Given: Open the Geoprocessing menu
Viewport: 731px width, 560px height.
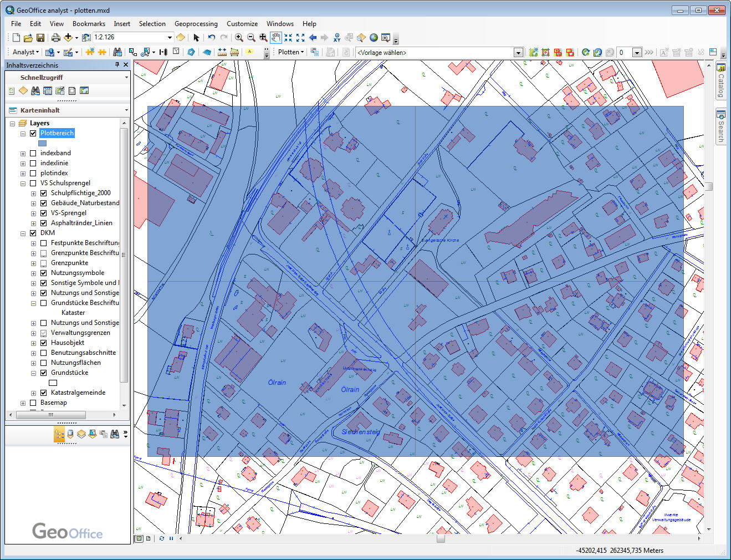Looking at the screenshot, I should pyautogui.click(x=196, y=23).
